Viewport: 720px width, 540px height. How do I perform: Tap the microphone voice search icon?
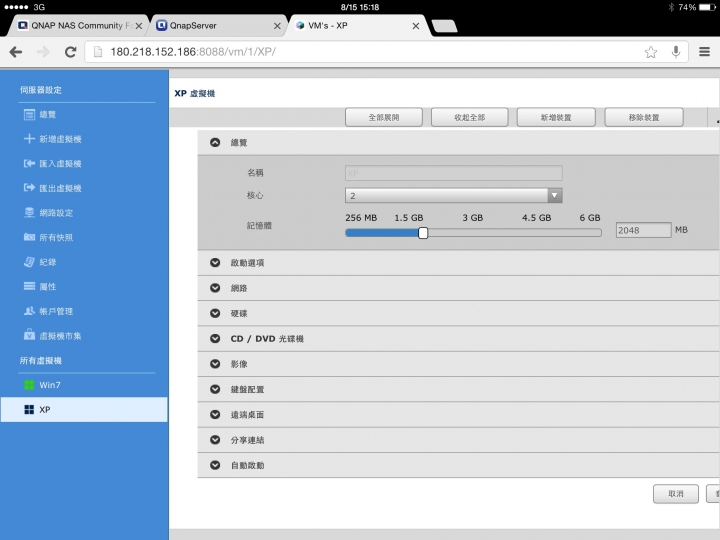pos(675,52)
